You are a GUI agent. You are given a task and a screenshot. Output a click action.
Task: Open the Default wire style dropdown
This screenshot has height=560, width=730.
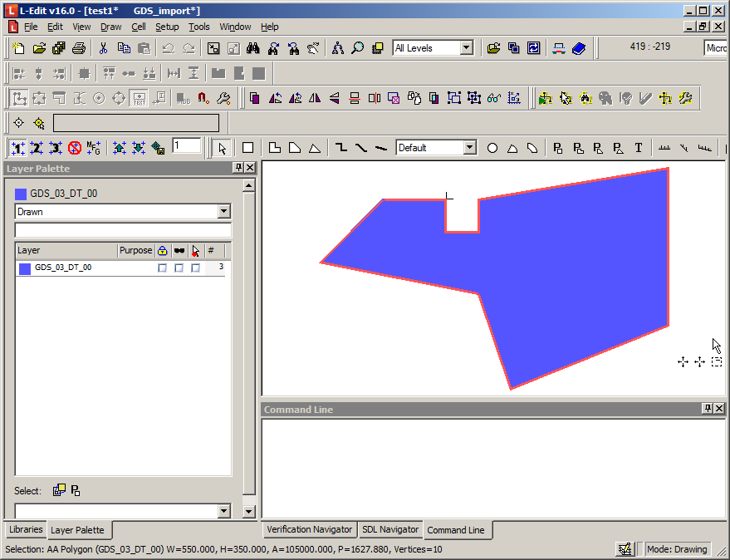[469, 148]
